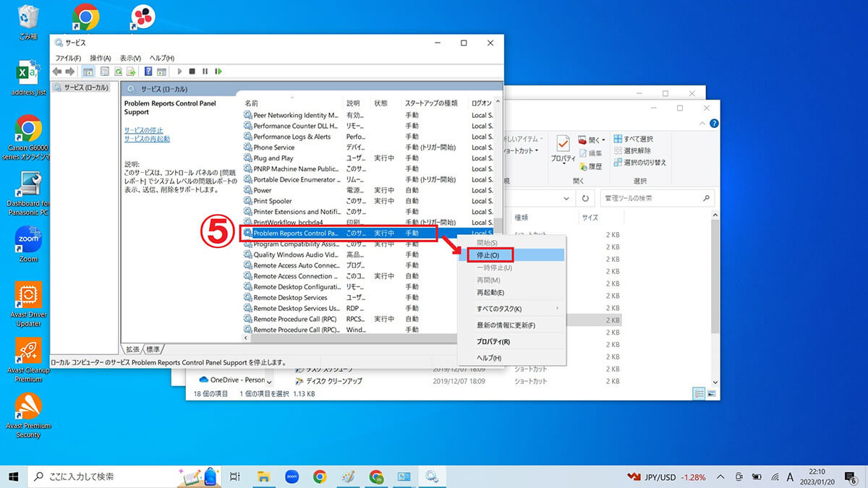Click the Export List toolbar icon
The width and height of the screenshot is (868, 488).
[131, 72]
